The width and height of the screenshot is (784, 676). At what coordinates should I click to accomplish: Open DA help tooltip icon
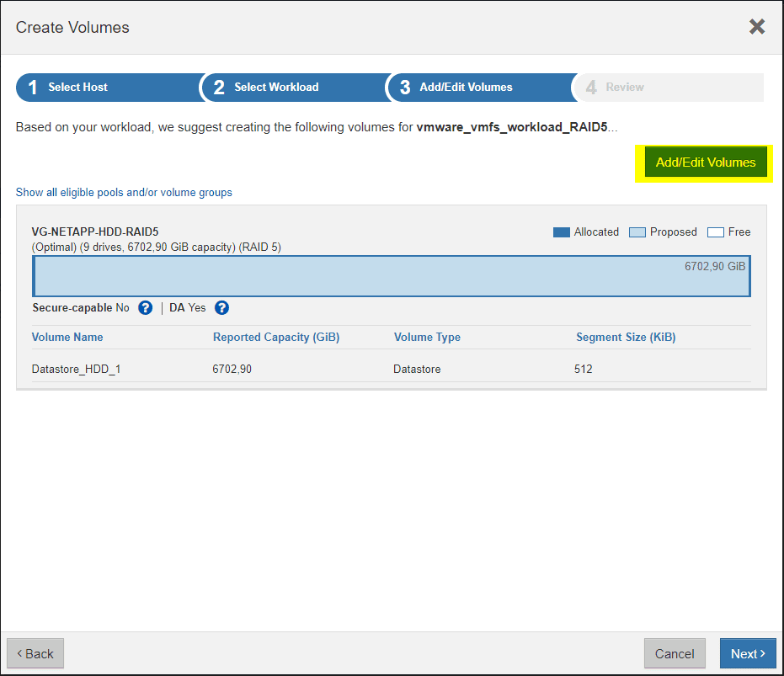tap(221, 308)
